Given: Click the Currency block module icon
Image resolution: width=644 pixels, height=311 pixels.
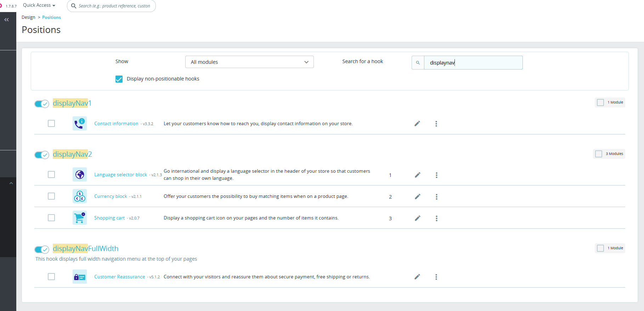Looking at the screenshot, I should (x=80, y=196).
